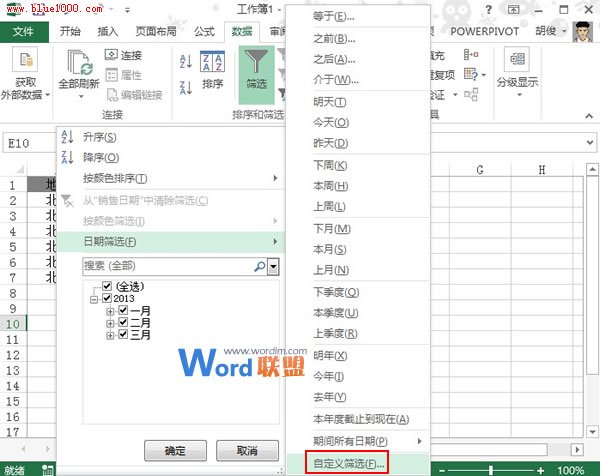This screenshot has height=476, width=600.
Task: Select 本年度截止到现在(A) filter
Action: point(358,419)
